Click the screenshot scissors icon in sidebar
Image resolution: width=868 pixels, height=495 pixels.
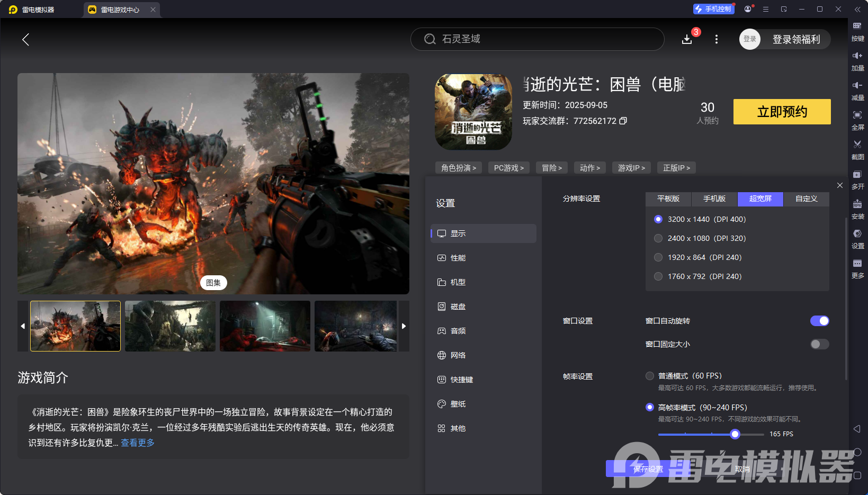[x=857, y=145]
